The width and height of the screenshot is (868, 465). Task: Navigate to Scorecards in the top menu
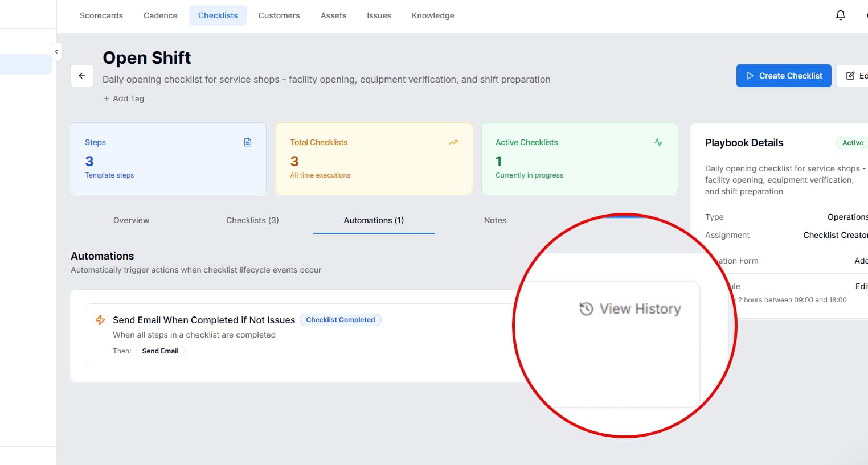click(x=101, y=15)
